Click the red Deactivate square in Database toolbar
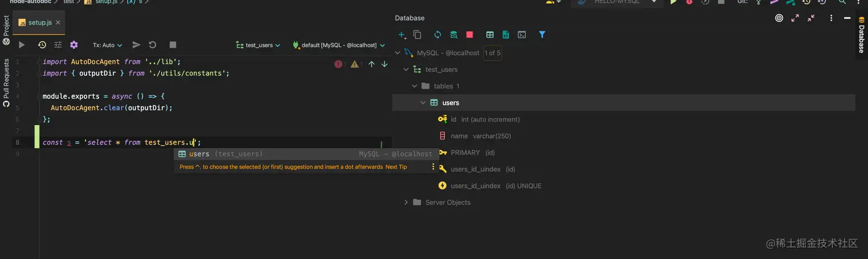The height and width of the screenshot is (259, 868). [470, 35]
